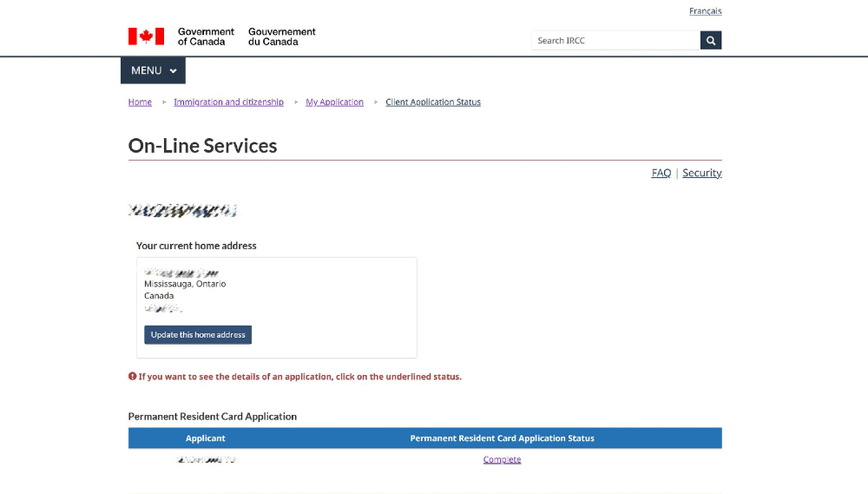Click the Government of Canada wordmark text
Viewport: 868px width, 494px height.
tap(206, 36)
